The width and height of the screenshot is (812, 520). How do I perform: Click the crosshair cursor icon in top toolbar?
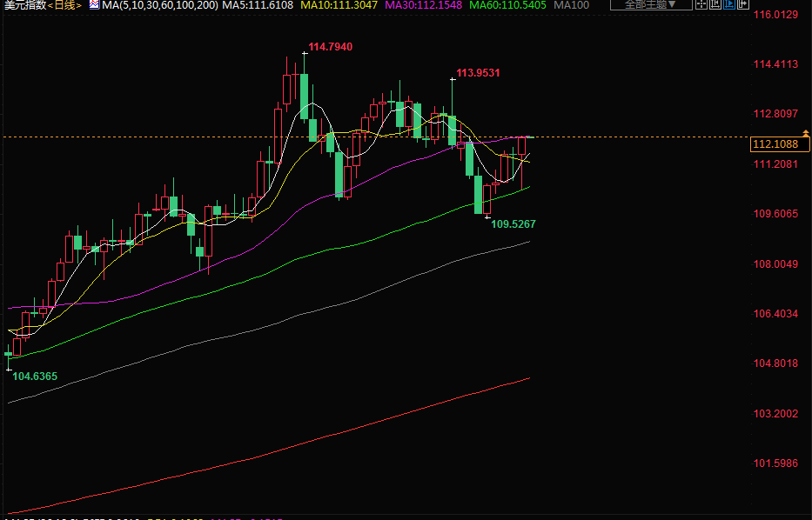pos(701,3)
